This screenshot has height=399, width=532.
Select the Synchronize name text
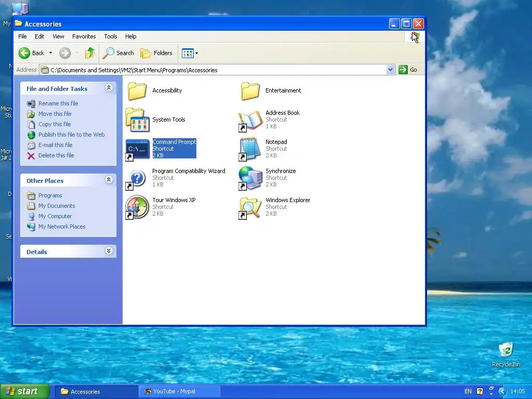click(x=281, y=171)
